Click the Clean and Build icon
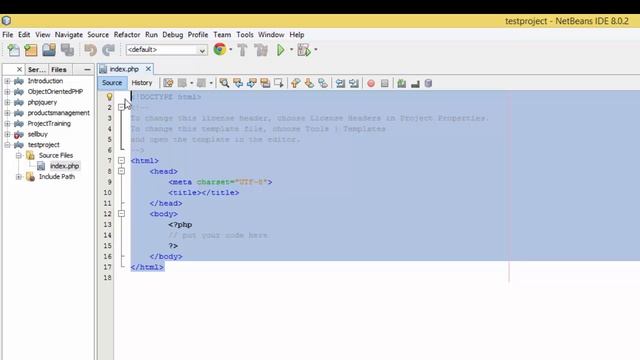Viewport: 640px width, 360px height. (261, 50)
